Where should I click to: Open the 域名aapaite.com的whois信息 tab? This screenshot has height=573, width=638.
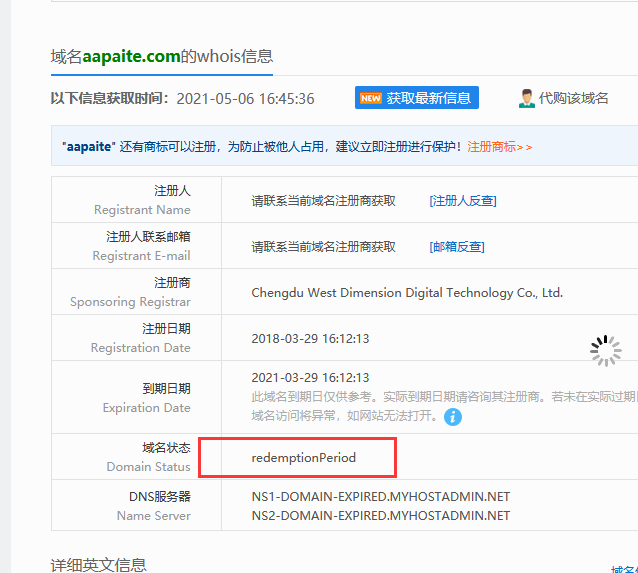tap(162, 56)
